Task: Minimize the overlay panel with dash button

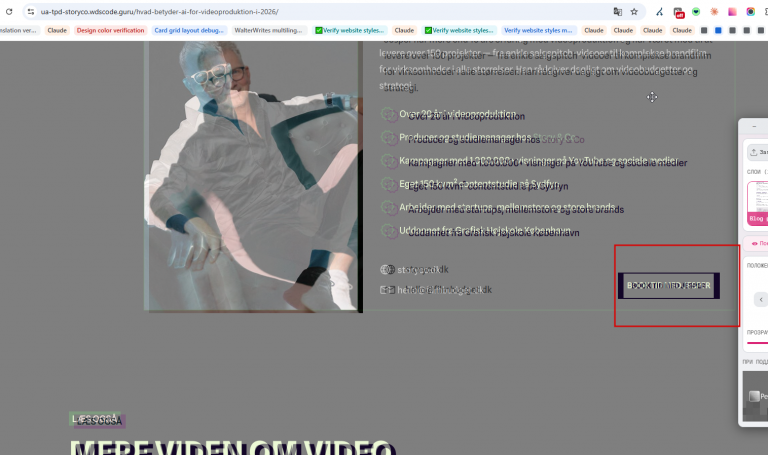Action: pyautogui.click(x=754, y=126)
